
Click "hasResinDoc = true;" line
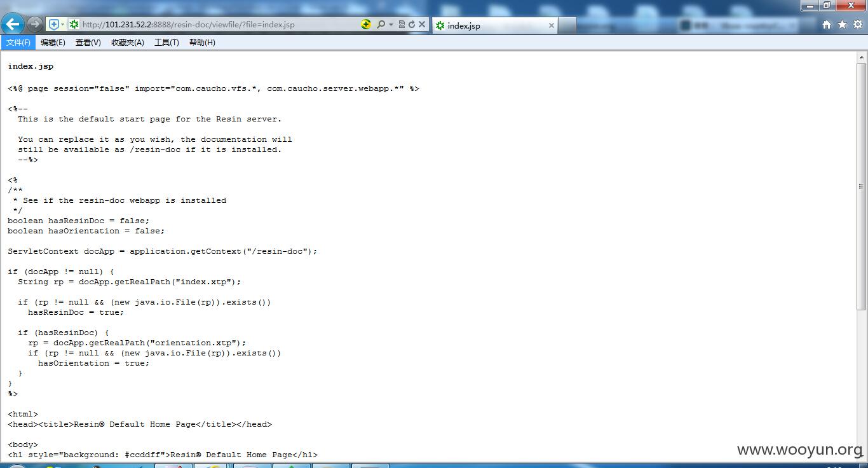pyautogui.click(x=76, y=312)
